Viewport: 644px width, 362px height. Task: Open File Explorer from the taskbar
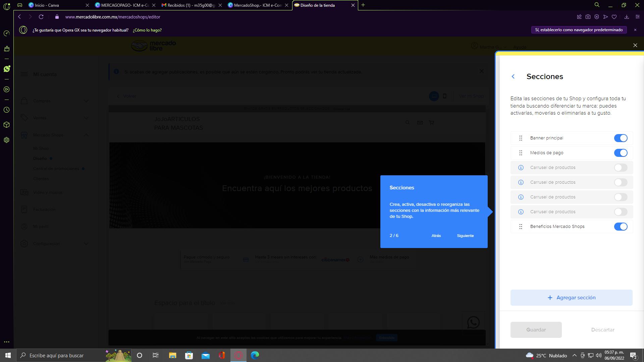(x=172, y=355)
